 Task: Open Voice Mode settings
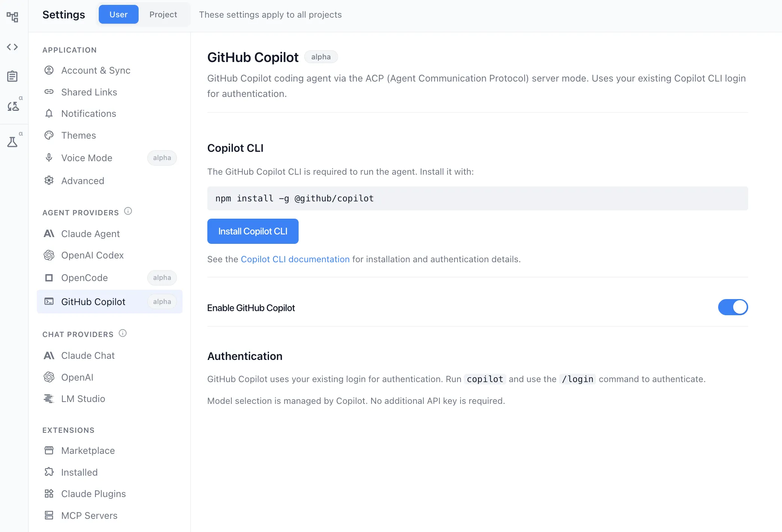tap(110, 158)
